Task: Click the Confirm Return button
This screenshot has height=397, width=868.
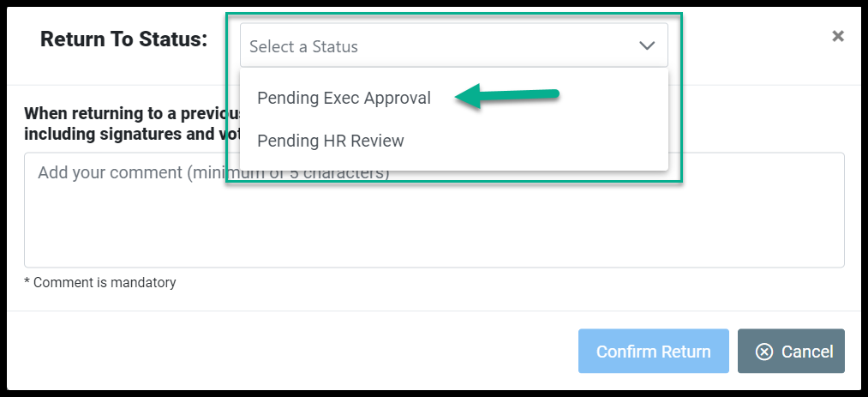Action: pos(653,351)
